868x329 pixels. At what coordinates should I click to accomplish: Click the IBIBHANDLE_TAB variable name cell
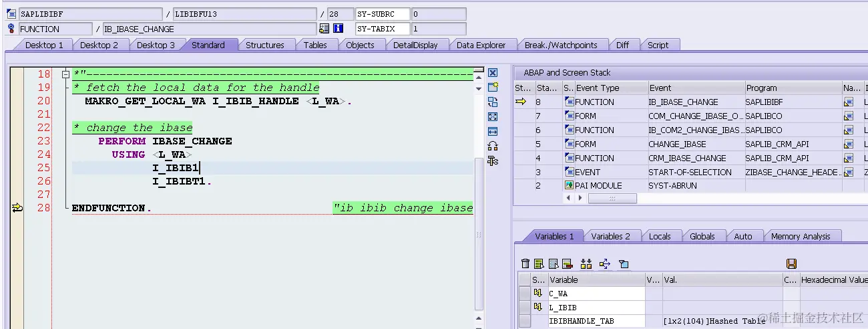point(596,321)
